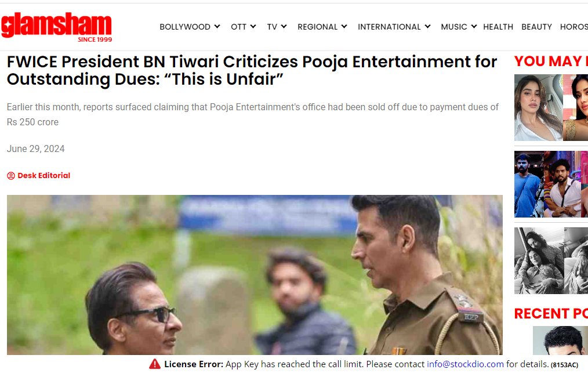
Task: Open the Horoscope menu item
Action: pyautogui.click(x=574, y=27)
